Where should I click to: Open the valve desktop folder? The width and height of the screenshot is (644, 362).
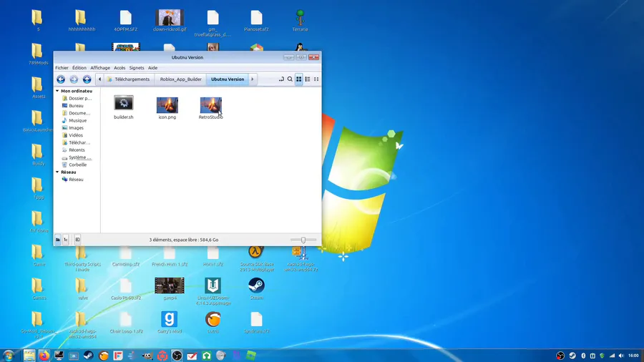click(82, 289)
